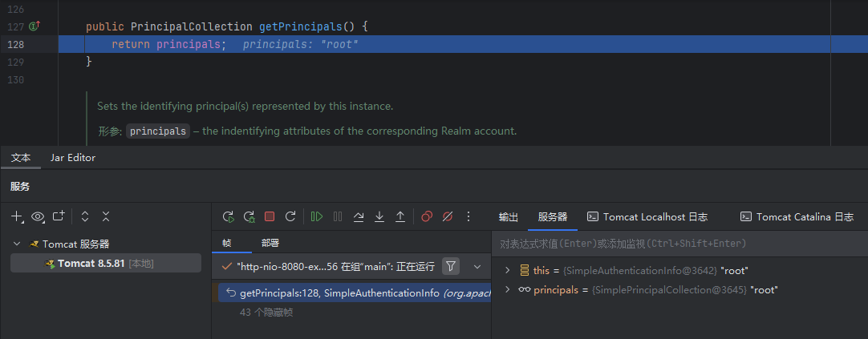The height and width of the screenshot is (339, 868).
Task: Toggle Mute Breakpoints
Action: [x=448, y=216]
